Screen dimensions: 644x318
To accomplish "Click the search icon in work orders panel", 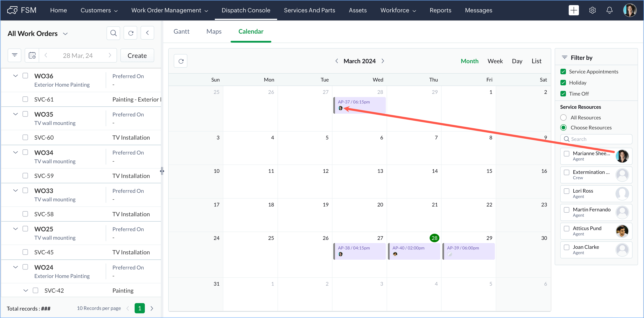I will coord(113,33).
